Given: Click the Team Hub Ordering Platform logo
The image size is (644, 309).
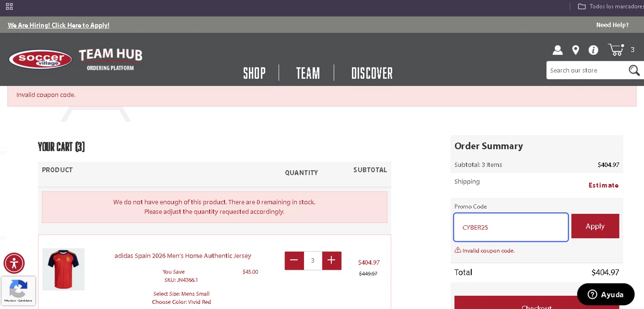Looking at the screenshot, I should pyautogui.click(x=110, y=59).
